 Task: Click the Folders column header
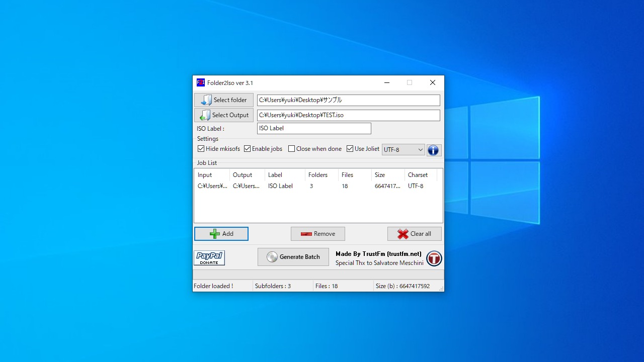pos(321,175)
